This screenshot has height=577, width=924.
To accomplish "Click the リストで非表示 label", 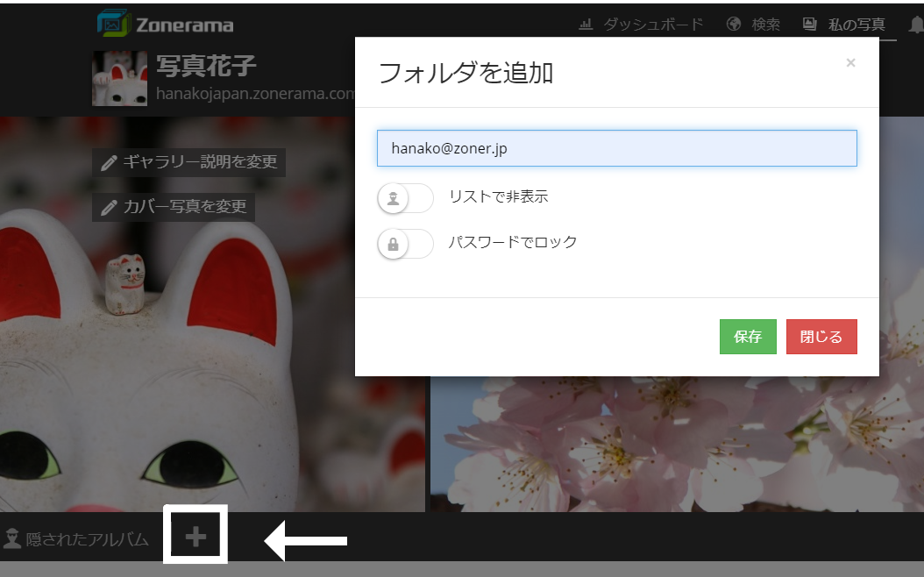I will [499, 196].
